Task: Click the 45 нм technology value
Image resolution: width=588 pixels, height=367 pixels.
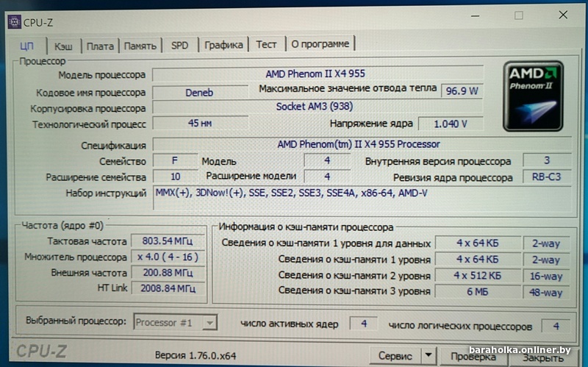Action: [200, 123]
